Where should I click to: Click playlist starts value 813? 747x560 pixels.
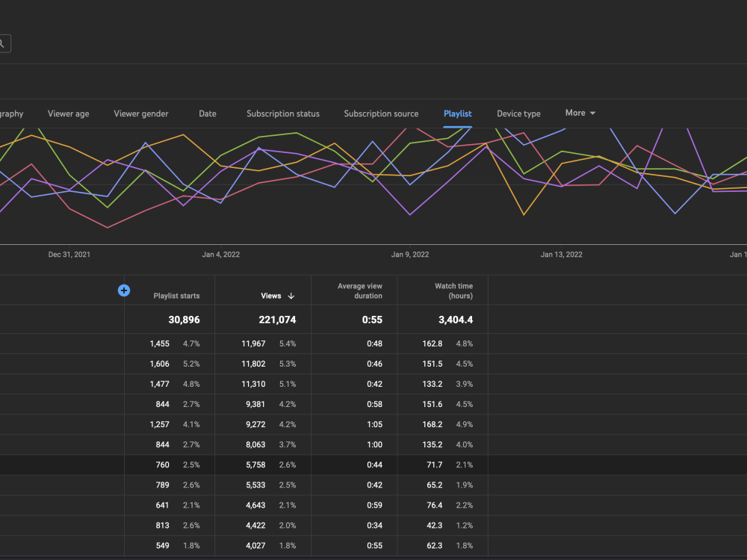coord(162,525)
